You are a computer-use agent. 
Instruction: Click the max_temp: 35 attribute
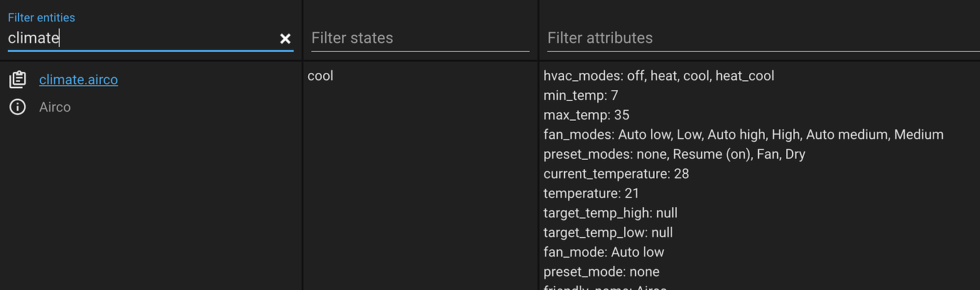(x=586, y=115)
